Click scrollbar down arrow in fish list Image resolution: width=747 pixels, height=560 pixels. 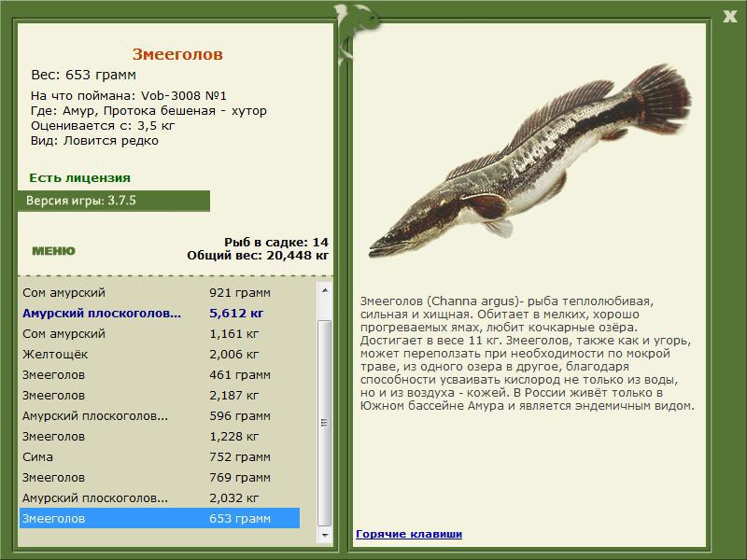tap(324, 535)
